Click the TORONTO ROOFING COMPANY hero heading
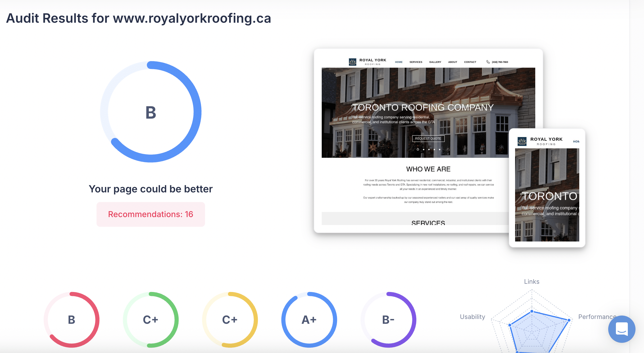Image resolution: width=644 pixels, height=353 pixels. pyautogui.click(x=423, y=107)
